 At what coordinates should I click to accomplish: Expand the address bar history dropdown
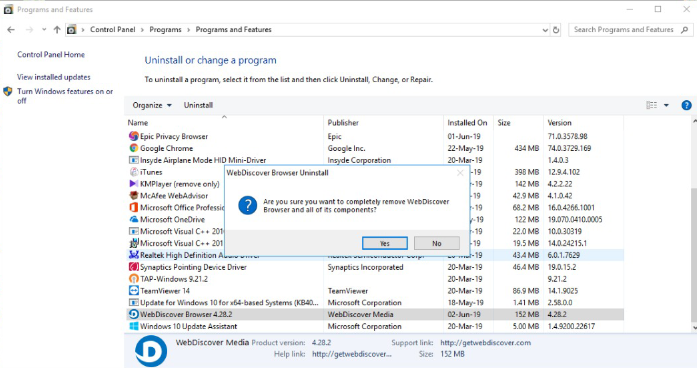[545, 30]
